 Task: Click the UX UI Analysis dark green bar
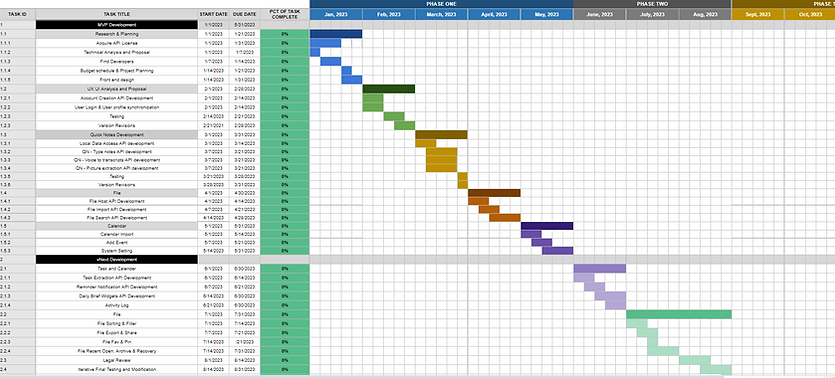tap(389, 89)
